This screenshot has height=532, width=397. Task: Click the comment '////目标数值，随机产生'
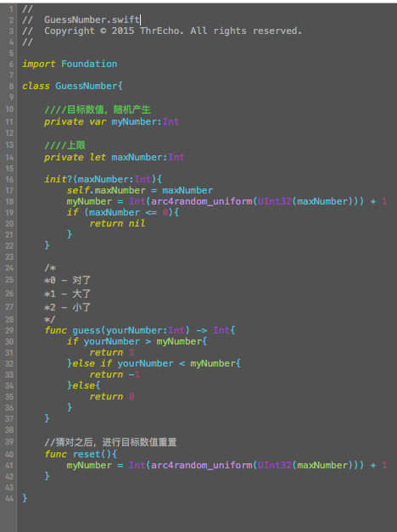click(98, 109)
